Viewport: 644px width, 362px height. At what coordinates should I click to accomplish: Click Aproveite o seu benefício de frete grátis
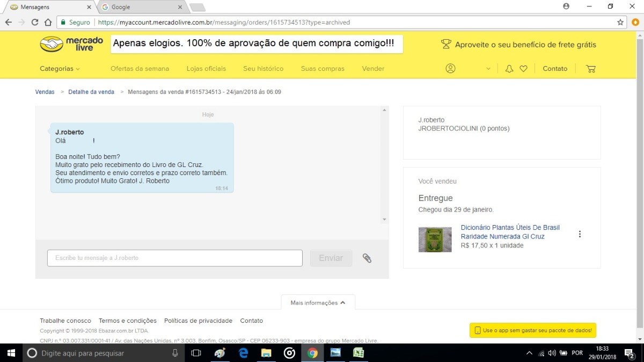[525, 45]
